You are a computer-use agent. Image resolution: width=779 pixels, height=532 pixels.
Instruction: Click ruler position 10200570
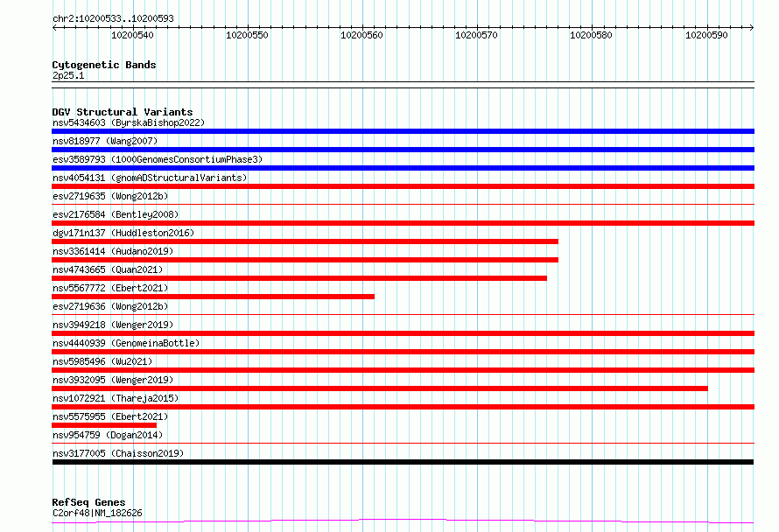pos(476,35)
